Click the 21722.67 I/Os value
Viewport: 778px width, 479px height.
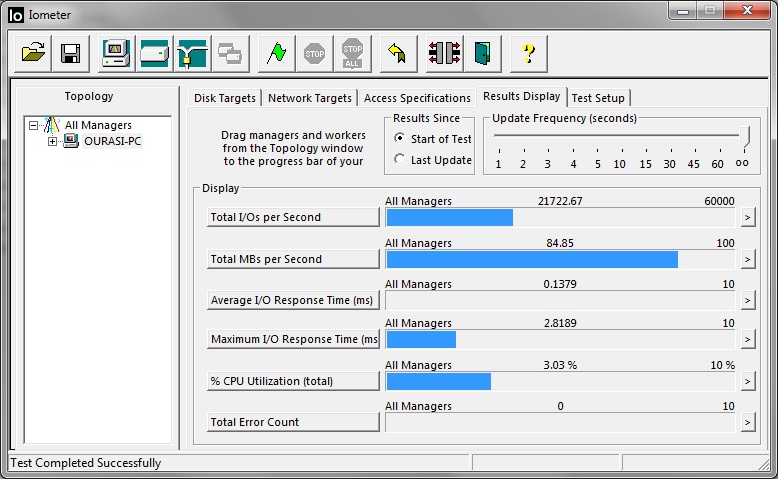(x=560, y=201)
